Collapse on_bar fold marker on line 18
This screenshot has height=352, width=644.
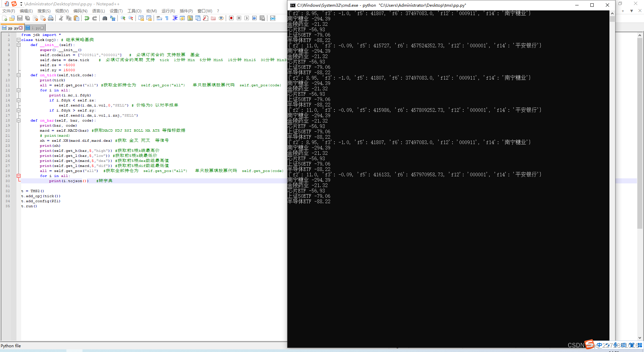(19, 121)
